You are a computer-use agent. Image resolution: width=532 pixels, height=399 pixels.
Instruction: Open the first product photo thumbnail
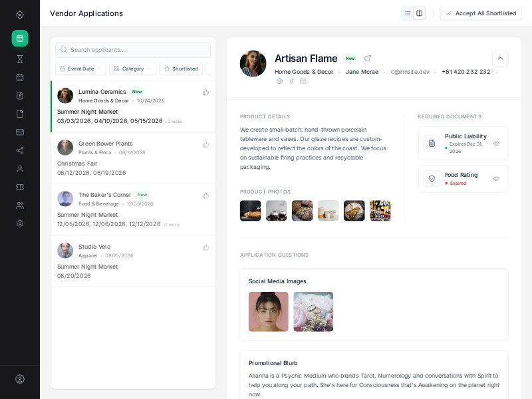click(x=250, y=211)
